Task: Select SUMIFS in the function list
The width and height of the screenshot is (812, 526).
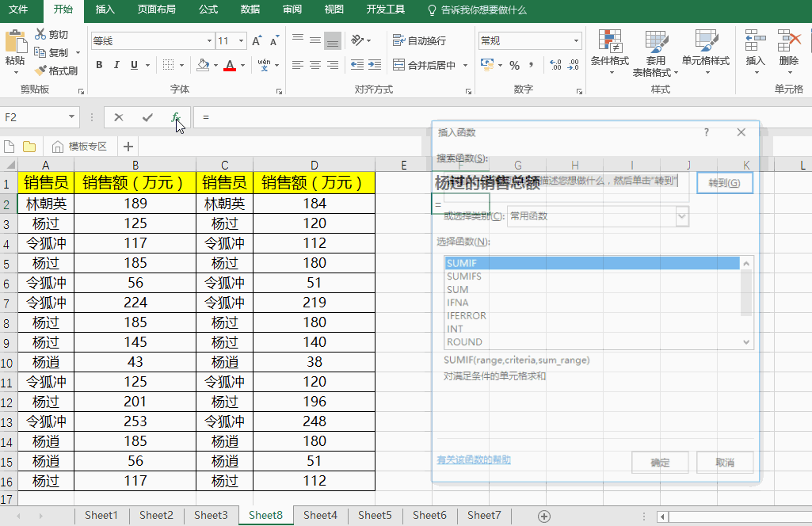Action: [464, 276]
